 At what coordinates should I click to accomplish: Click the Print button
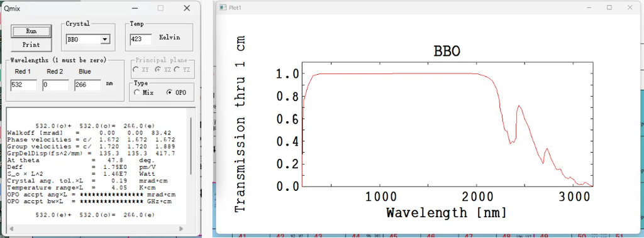click(31, 45)
